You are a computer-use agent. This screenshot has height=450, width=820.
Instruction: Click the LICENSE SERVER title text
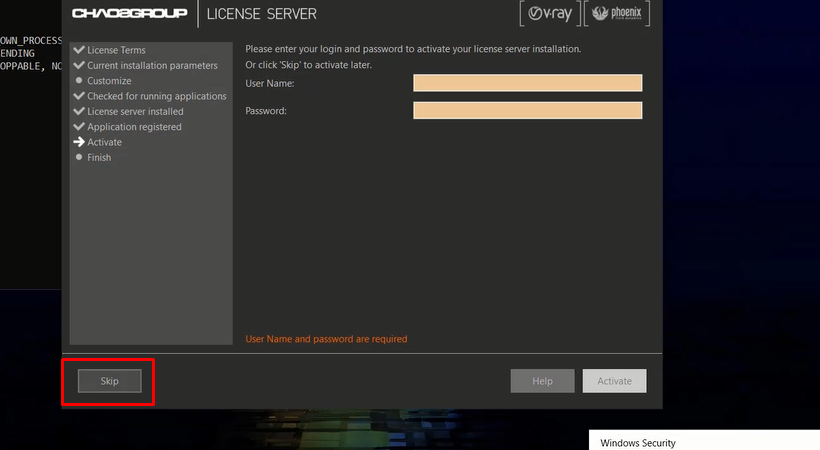(x=261, y=14)
